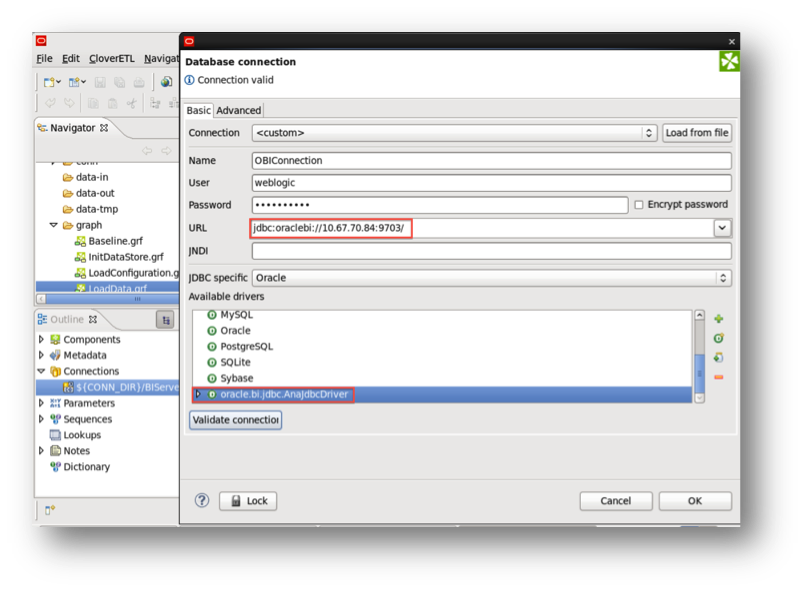The image size is (805, 592).
Task: Click the greyed print icon
Action: click(139, 82)
